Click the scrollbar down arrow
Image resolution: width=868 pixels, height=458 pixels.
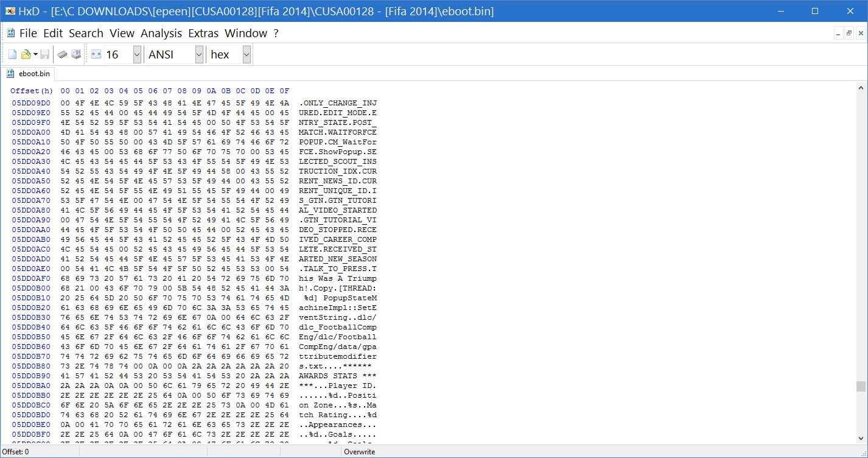pos(860,439)
